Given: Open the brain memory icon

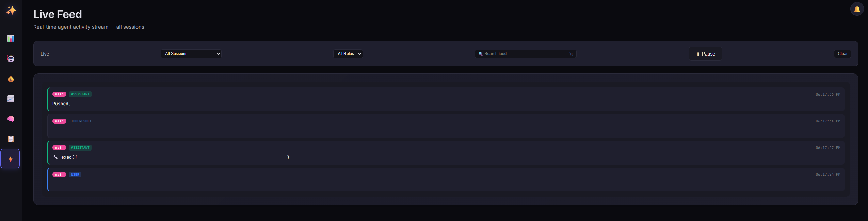Looking at the screenshot, I should 11,119.
